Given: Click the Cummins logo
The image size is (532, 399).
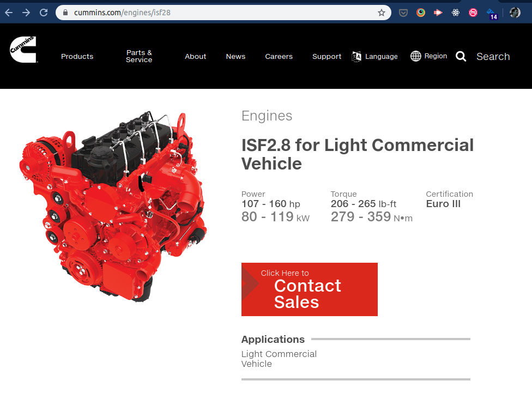Looking at the screenshot, I should (23, 50).
